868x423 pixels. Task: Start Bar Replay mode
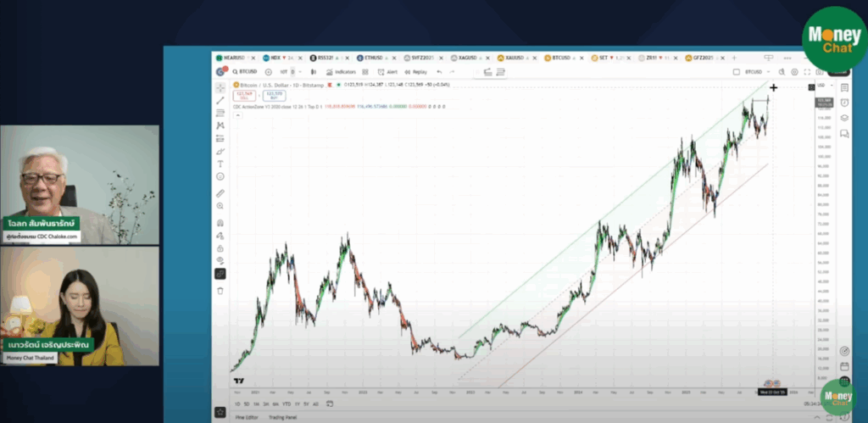click(416, 72)
